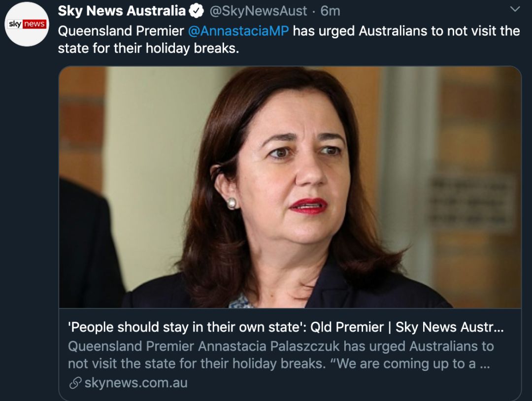Open the Sky News Australia display name

(x=122, y=11)
